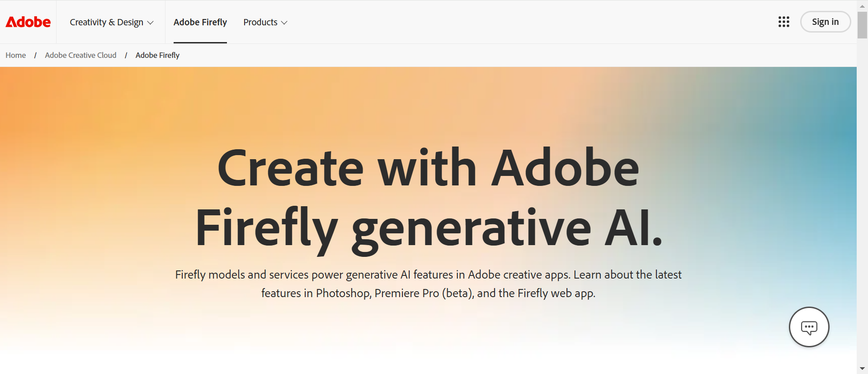Open the Adobe Creative Cloud breadcrumb link

tap(80, 55)
